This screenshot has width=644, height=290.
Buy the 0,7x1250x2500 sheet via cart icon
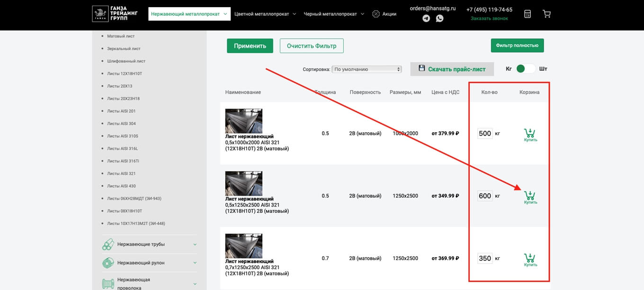pos(530,260)
